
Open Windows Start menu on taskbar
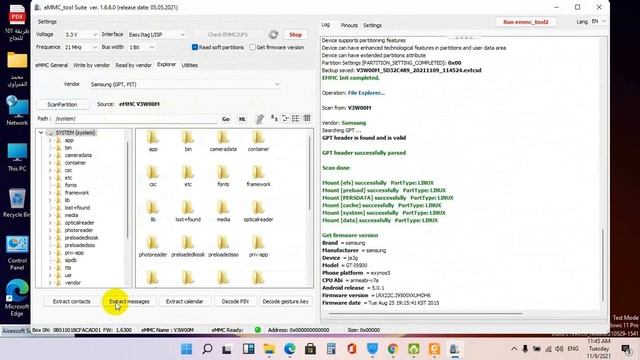click(187, 349)
